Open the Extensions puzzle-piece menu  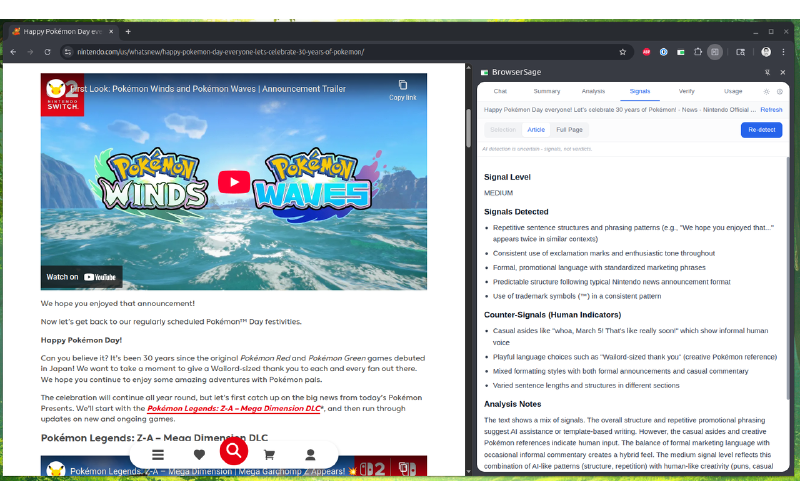(697, 52)
